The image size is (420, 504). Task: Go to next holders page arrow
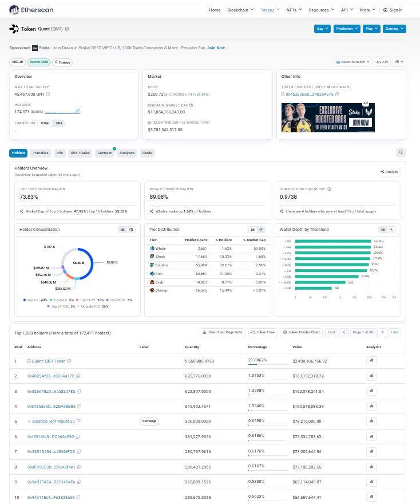(382, 332)
